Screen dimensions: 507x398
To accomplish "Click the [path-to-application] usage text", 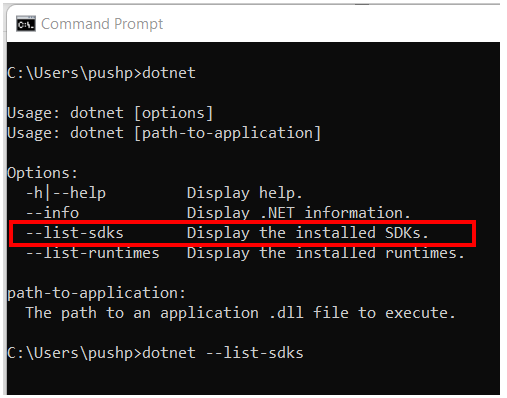I will click(x=228, y=133).
